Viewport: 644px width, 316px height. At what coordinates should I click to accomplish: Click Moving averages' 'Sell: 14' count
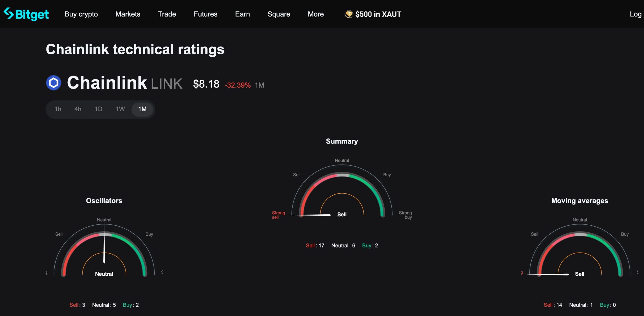(x=553, y=305)
